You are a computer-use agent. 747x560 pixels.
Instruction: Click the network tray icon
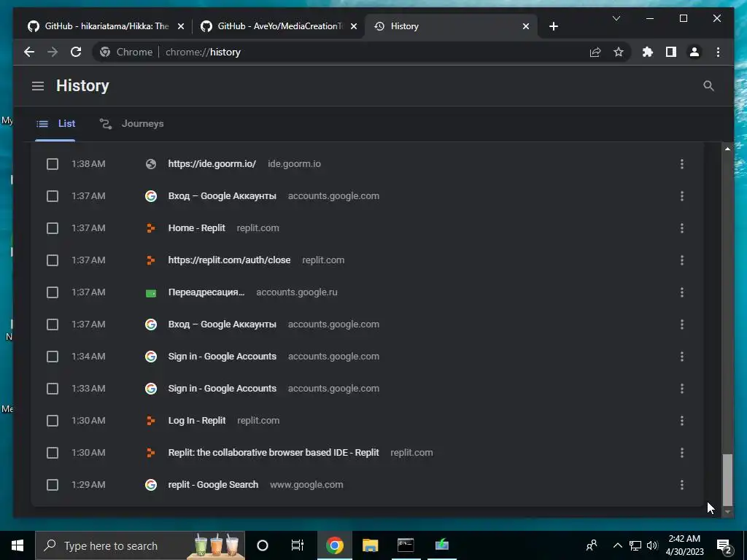coord(635,545)
